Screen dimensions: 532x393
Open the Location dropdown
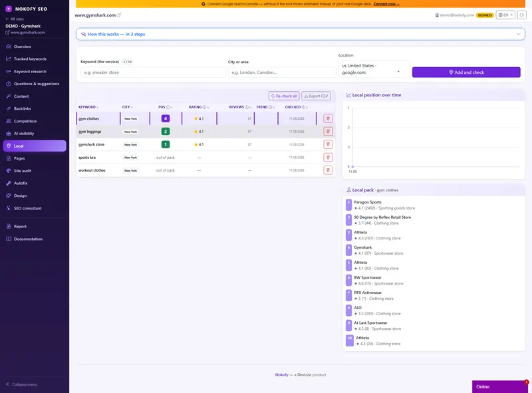(374, 69)
